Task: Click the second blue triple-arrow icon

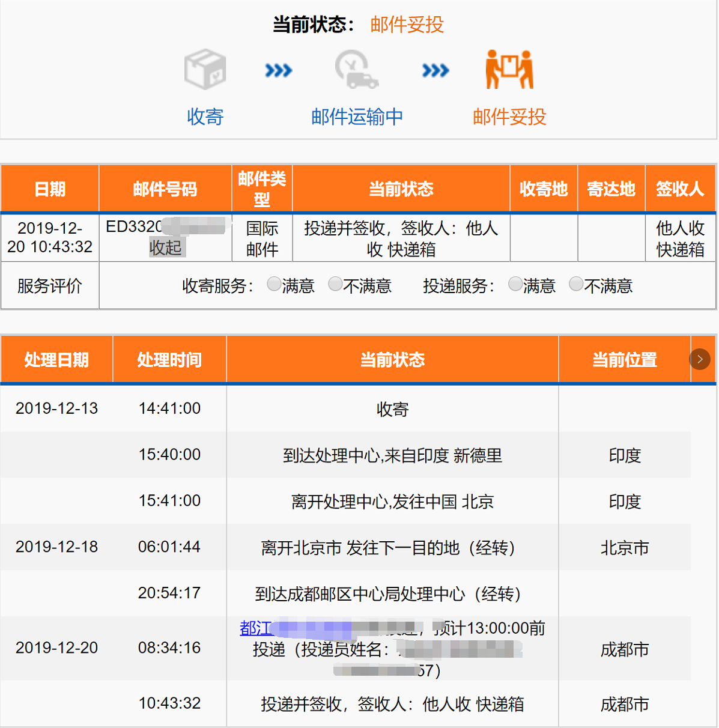Action: tap(435, 71)
